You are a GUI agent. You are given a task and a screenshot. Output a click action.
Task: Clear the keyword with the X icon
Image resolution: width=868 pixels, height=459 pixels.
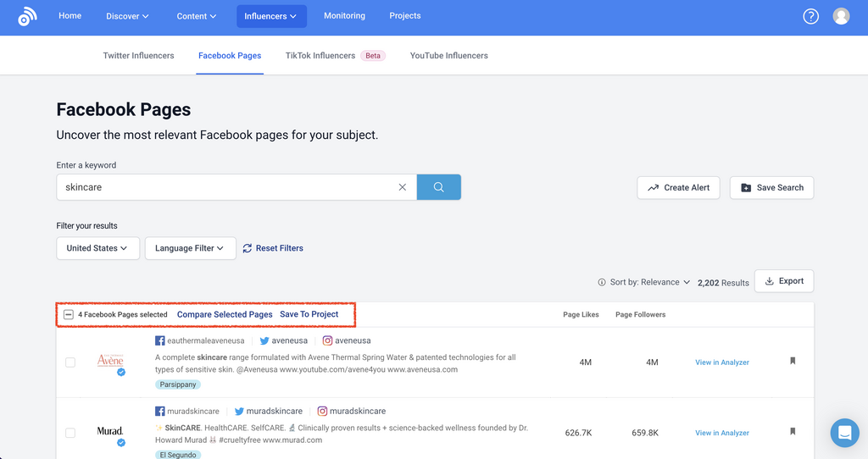point(403,187)
